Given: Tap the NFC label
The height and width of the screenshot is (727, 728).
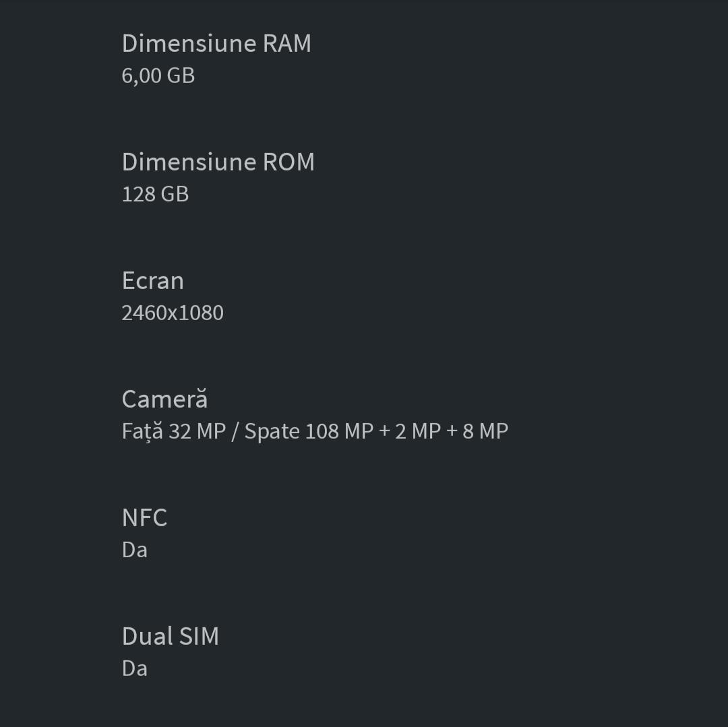Looking at the screenshot, I should pyautogui.click(x=144, y=517).
